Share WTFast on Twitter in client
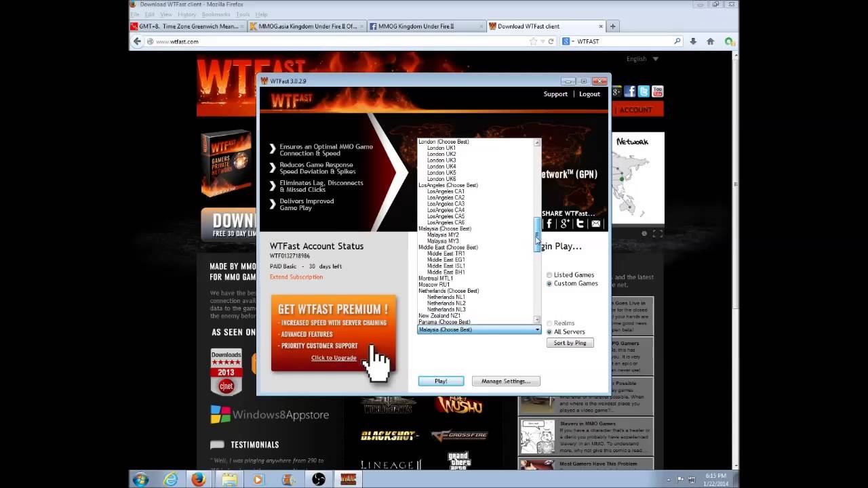Image resolution: width=868 pixels, height=488 pixels. point(580,224)
